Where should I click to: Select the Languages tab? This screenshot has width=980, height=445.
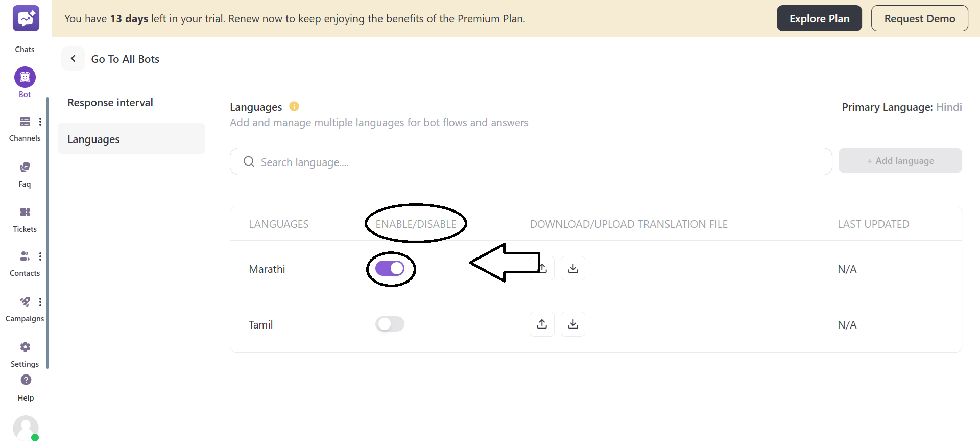pos(93,138)
